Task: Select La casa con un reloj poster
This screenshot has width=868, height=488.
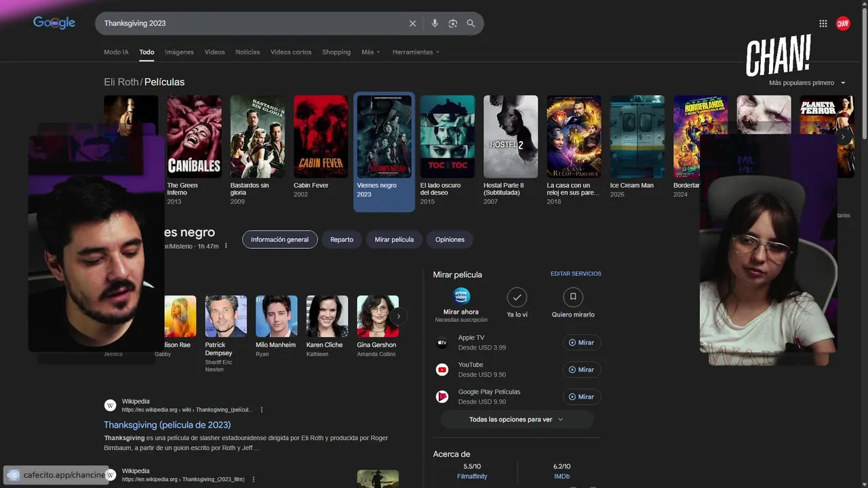Action: point(574,136)
